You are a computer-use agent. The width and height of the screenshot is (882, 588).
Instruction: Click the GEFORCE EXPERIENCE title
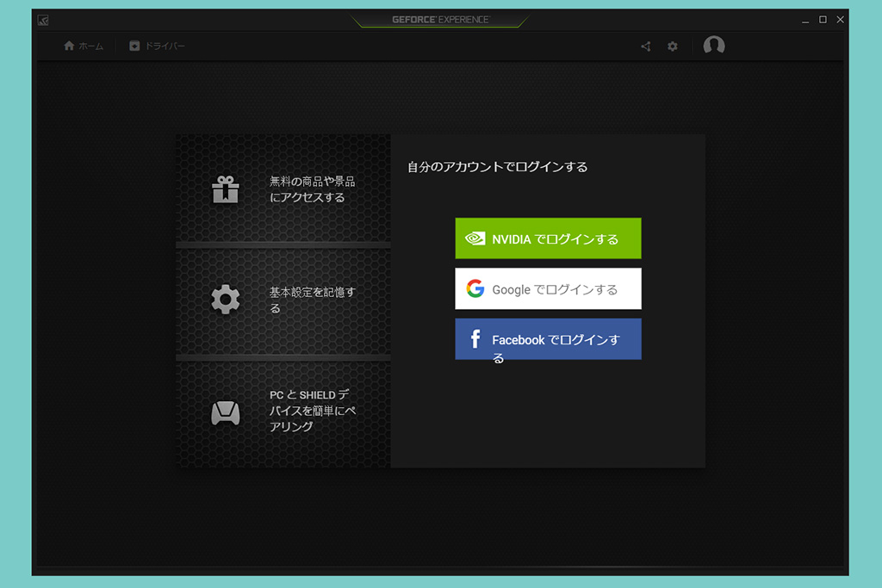441,20
